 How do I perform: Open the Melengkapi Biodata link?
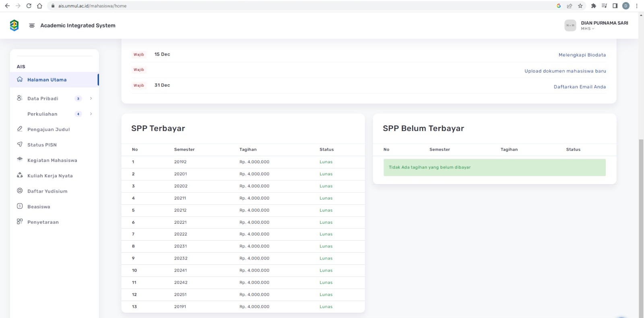pos(582,55)
